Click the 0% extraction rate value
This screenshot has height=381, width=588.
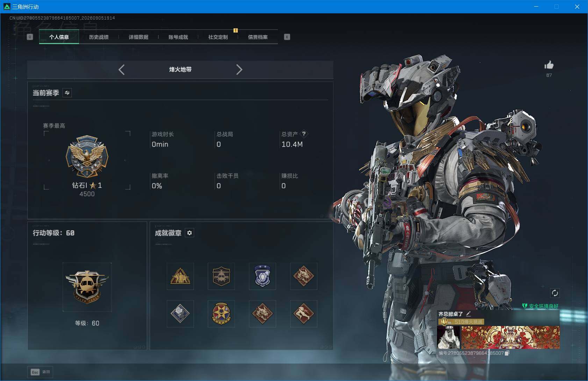coord(157,186)
